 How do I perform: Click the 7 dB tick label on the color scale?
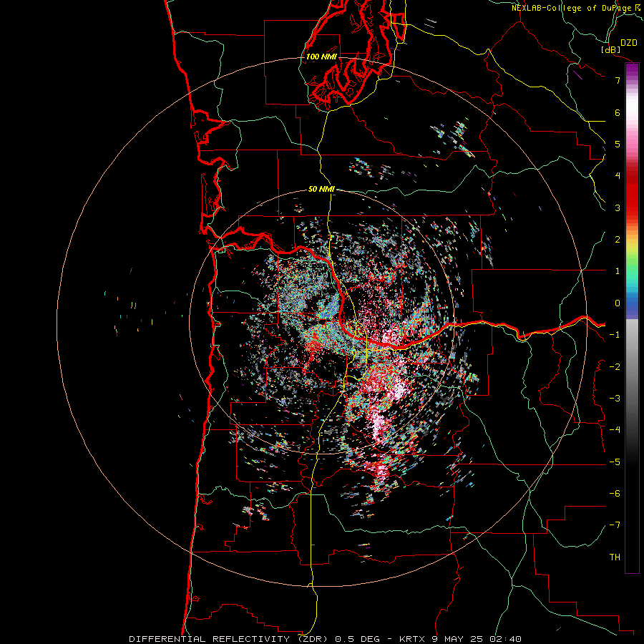click(x=618, y=80)
